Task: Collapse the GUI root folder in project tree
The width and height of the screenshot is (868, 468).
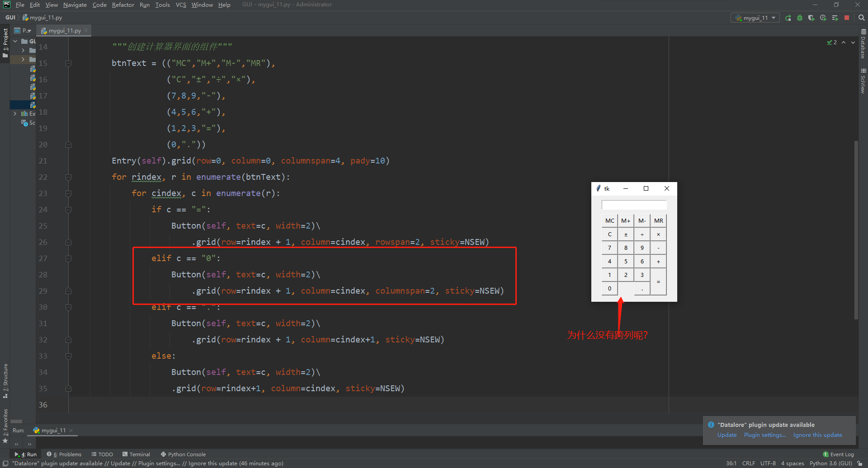Action: pos(15,41)
